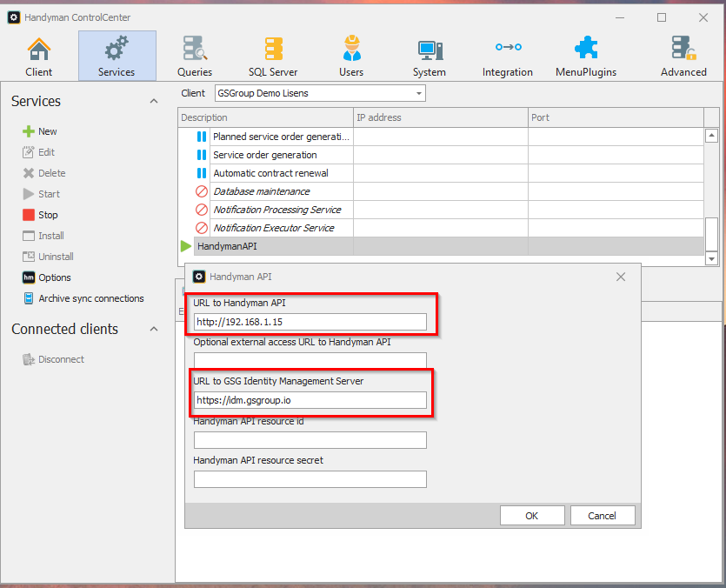The width and height of the screenshot is (726, 588).
Task: Select Notification Executor Service row
Action: pyautogui.click(x=441, y=228)
